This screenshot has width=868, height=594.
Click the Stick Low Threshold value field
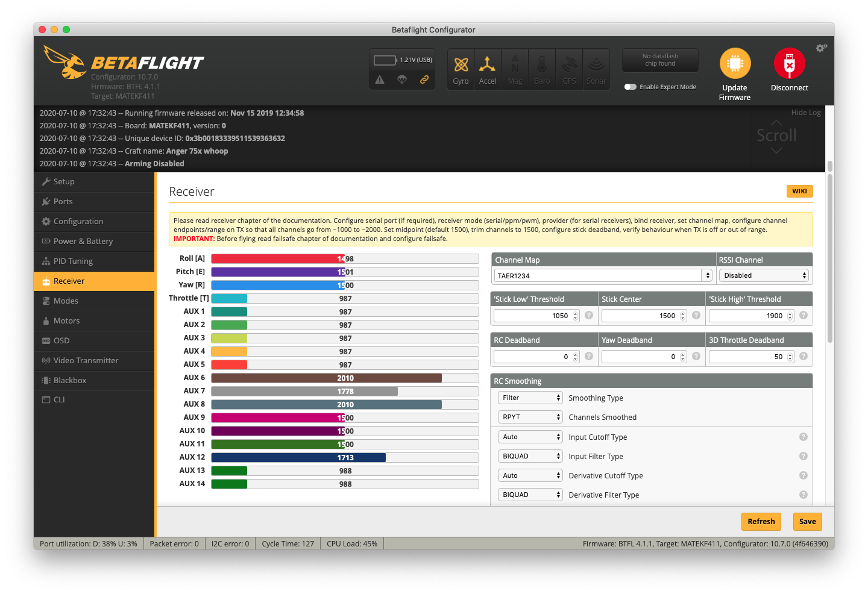(536, 316)
